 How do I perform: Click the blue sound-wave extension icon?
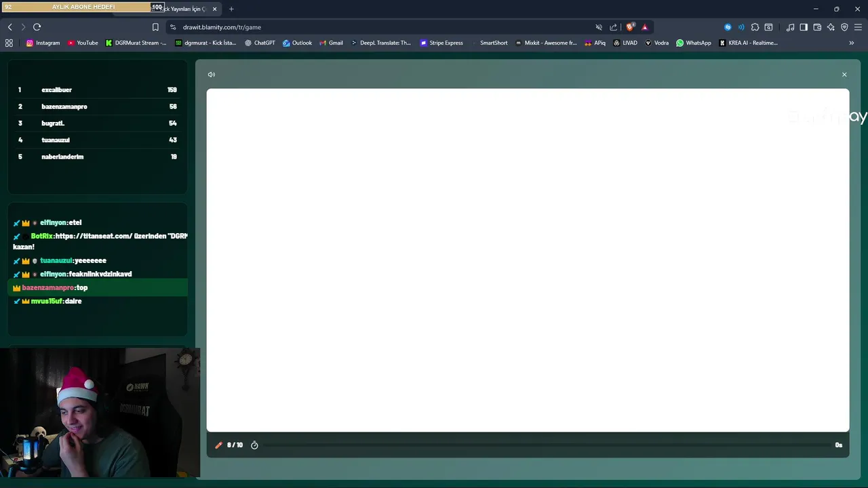pos(741,27)
